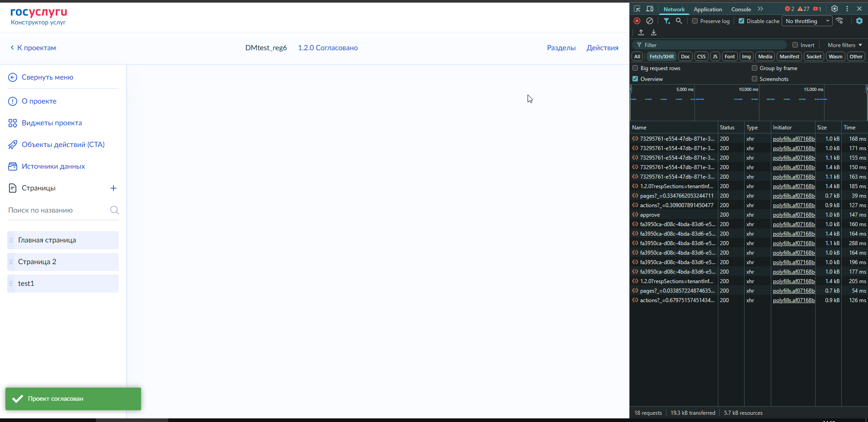Select the All request type filter
This screenshot has width=868, height=422.
click(x=637, y=57)
